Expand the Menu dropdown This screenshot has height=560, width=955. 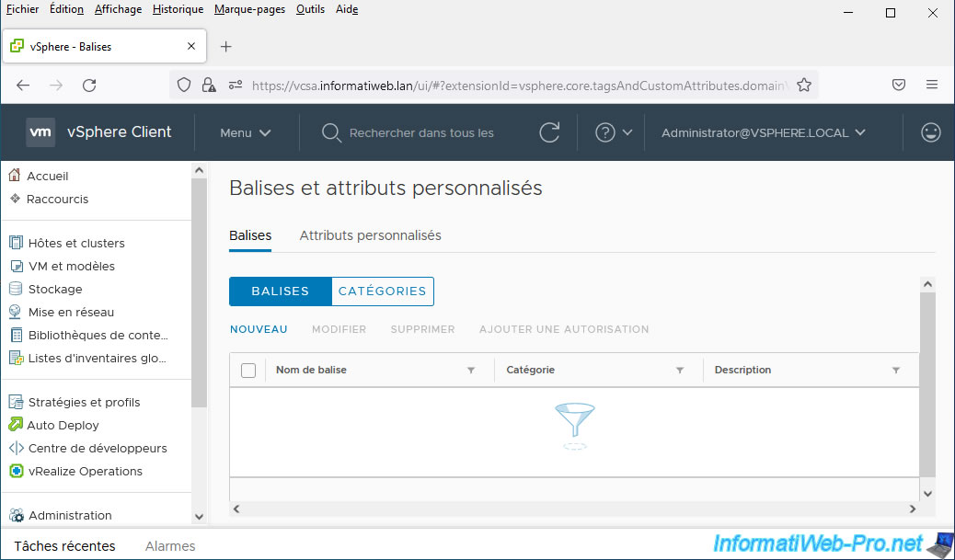[x=245, y=132]
